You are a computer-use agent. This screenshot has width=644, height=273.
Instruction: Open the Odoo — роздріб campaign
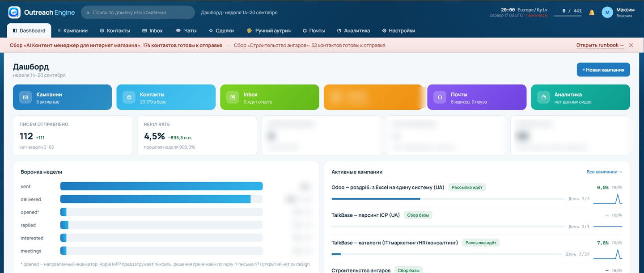[x=388, y=187]
